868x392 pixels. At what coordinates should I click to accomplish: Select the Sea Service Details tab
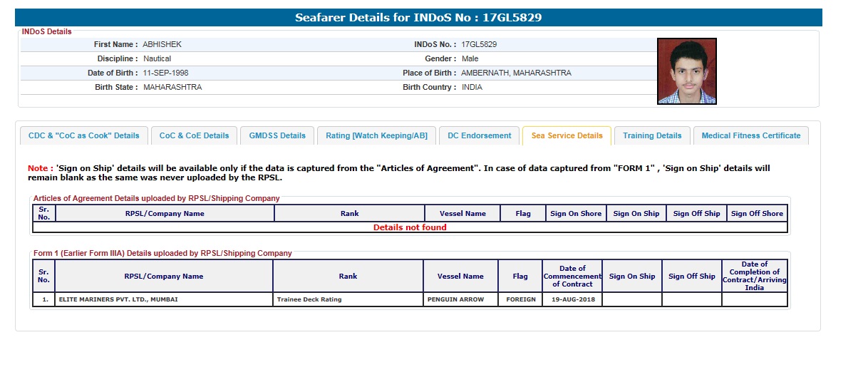tap(567, 135)
